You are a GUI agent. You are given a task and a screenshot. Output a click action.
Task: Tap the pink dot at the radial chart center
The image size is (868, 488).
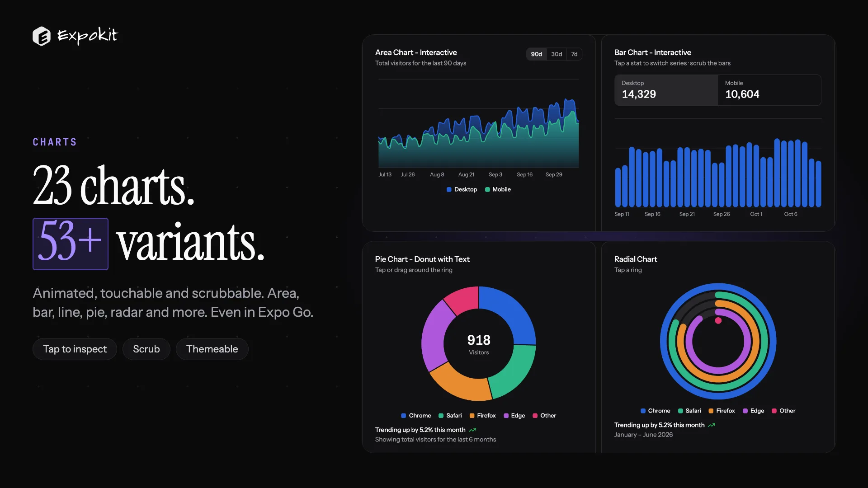[x=718, y=321]
